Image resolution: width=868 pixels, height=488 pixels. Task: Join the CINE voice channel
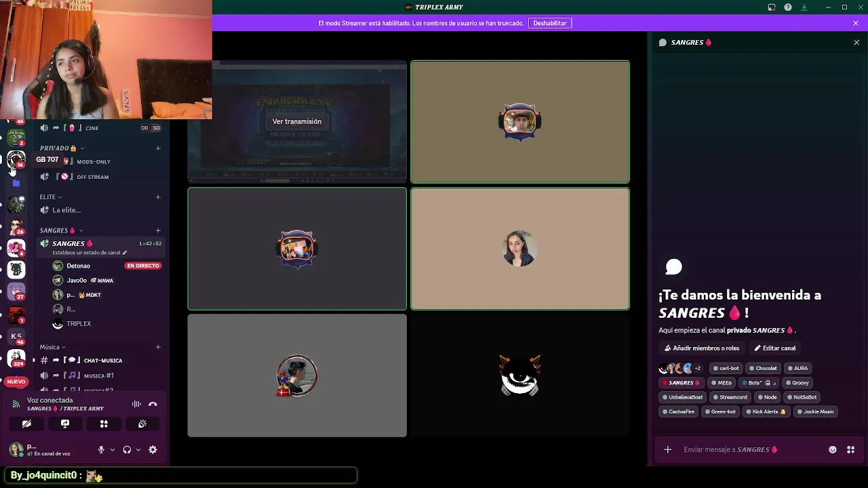(101, 127)
